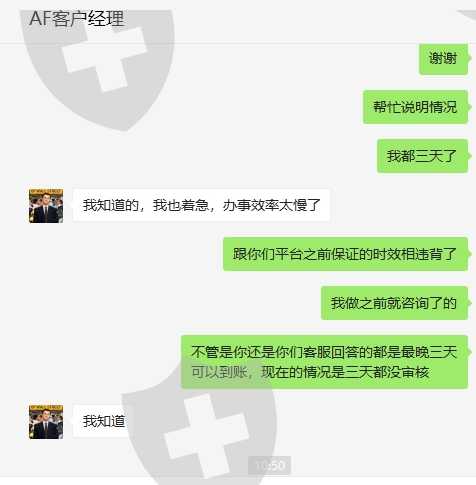Select the 谢谢 message bubble
The image size is (476, 485).
tap(443, 59)
